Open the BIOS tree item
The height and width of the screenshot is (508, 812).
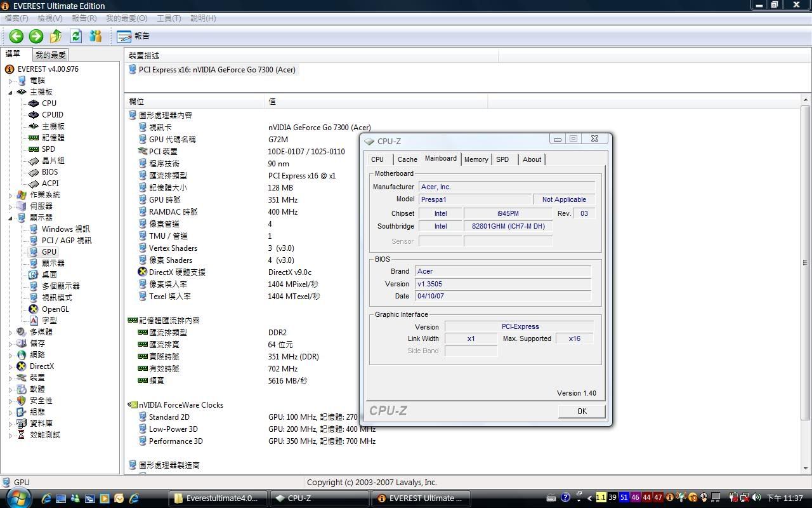tap(50, 172)
